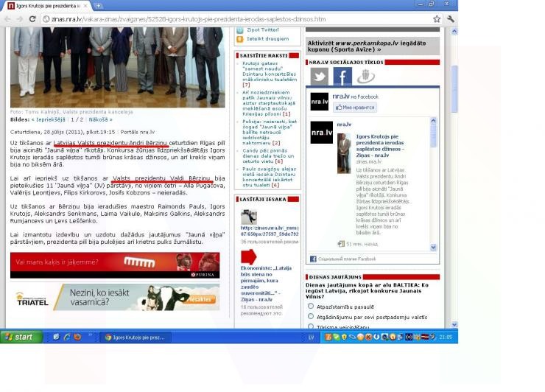Open the Windows Start menu

(x=20, y=337)
